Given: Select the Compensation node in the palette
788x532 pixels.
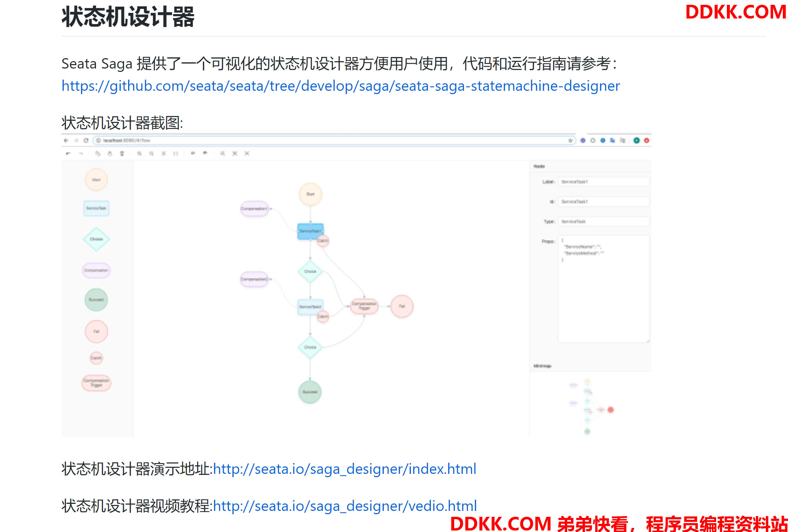Looking at the screenshot, I should click(96, 270).
